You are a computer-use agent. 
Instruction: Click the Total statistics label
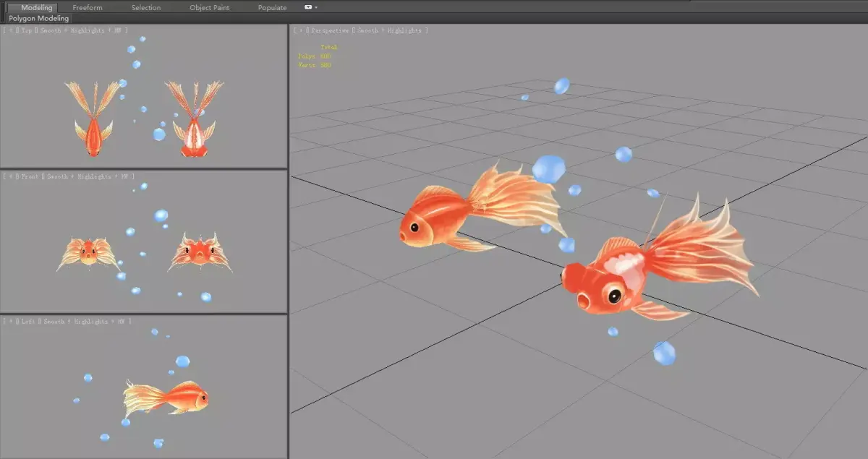point(329,47)
